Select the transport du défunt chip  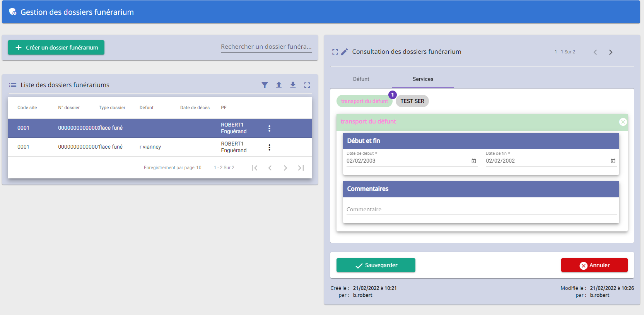click(x=364, y=101)
